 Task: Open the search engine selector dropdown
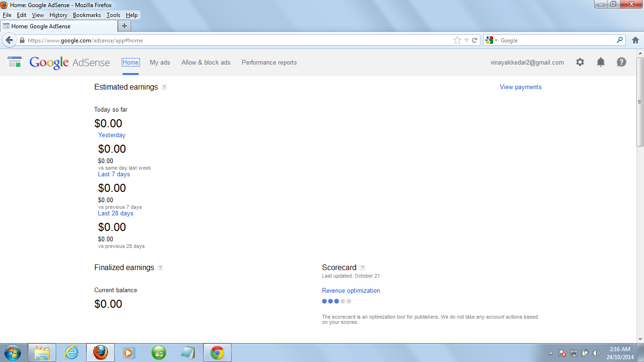492,41
